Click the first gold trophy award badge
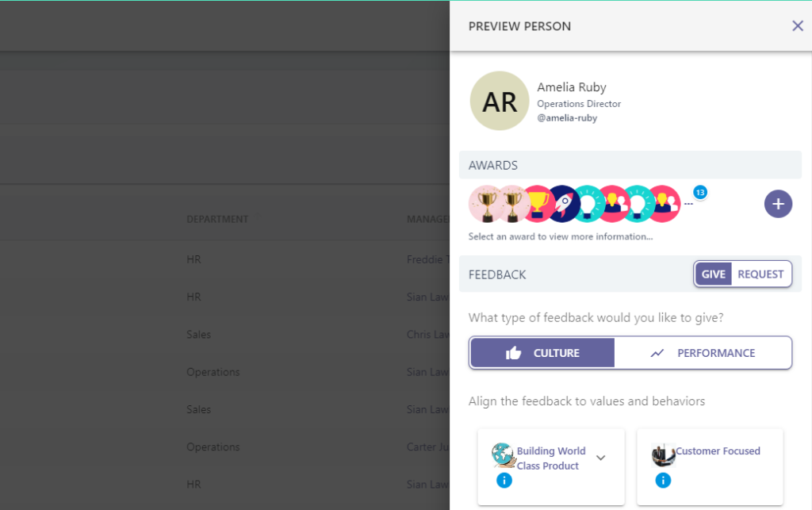 (485, 203)
